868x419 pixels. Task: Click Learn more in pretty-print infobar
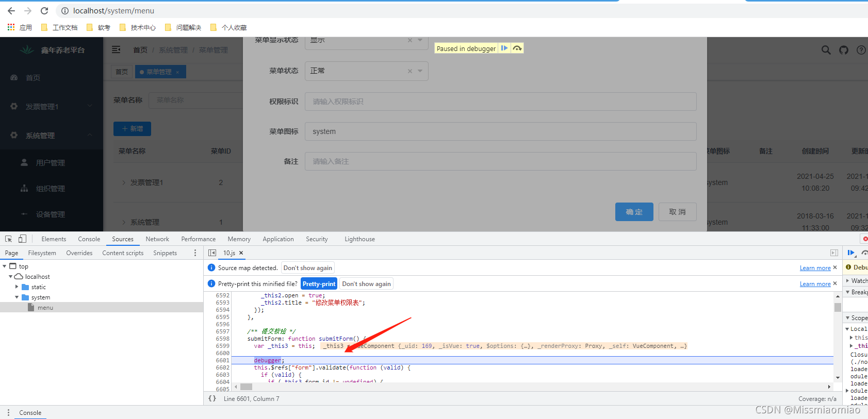pyautogui.click(x=815, y=284)
